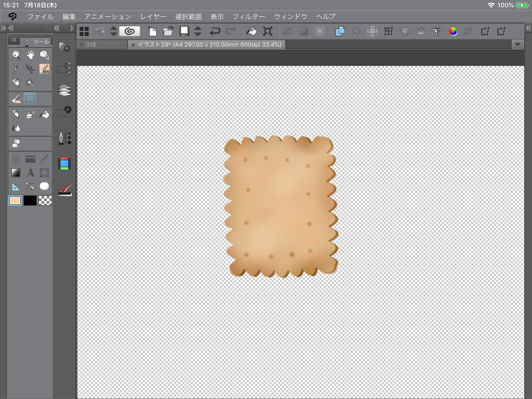Expand the up-down stepper beside Clip Studio button
Viewport: 532px width, 399px height.
coord(114,31)
